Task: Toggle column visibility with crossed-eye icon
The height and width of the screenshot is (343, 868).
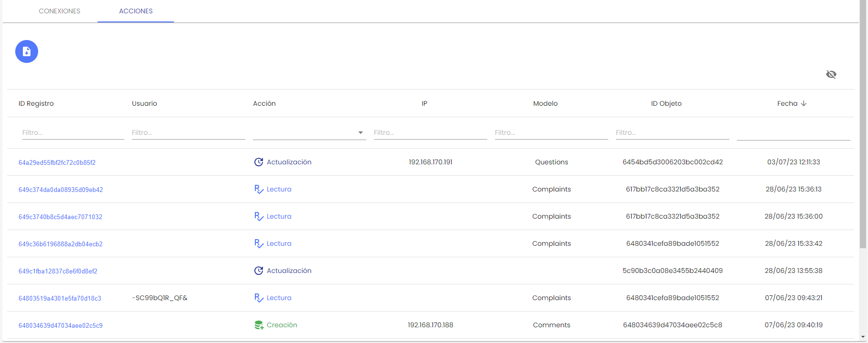Action: click(831, 74)
